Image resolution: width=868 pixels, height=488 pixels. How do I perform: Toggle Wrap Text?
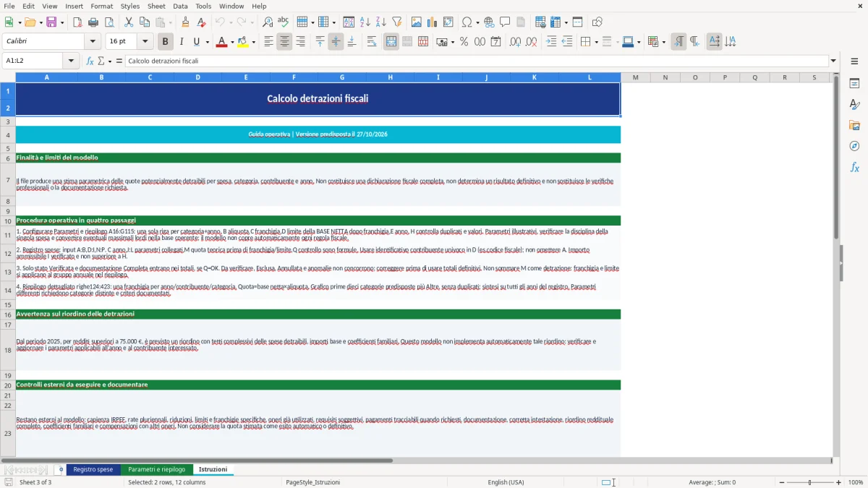(372, 42)
